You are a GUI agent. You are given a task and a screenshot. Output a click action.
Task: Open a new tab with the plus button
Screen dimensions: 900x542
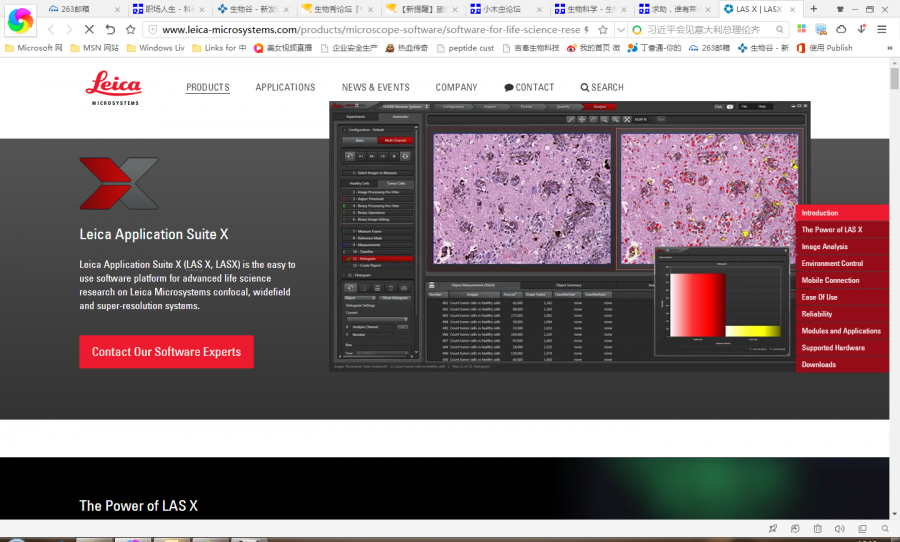[813, 9]
